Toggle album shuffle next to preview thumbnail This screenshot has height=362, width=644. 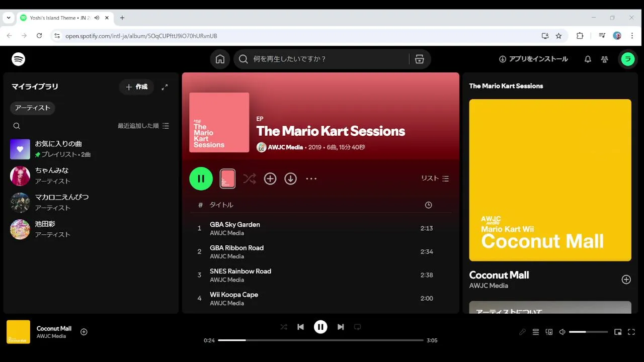[250, 178]
